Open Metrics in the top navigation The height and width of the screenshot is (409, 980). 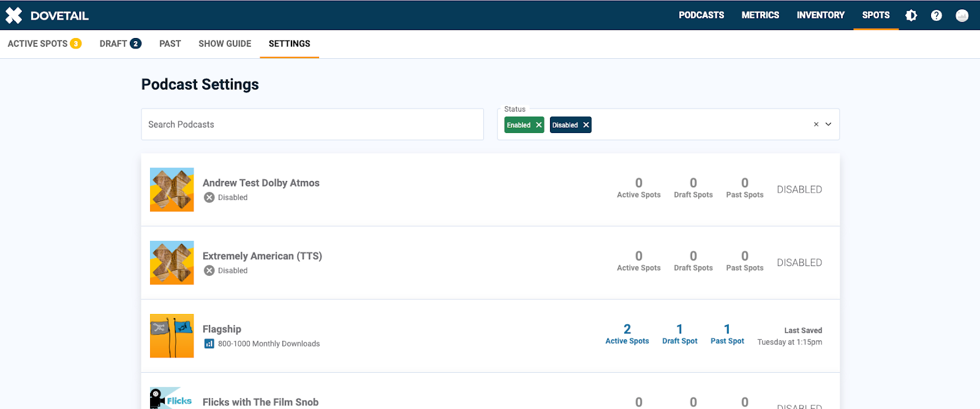[760, 15]
